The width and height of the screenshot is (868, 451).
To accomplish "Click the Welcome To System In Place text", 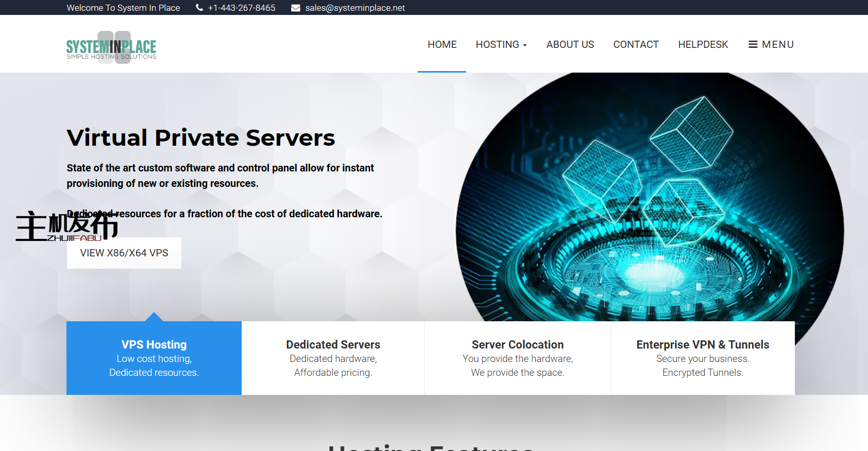I will pos(123,8).
